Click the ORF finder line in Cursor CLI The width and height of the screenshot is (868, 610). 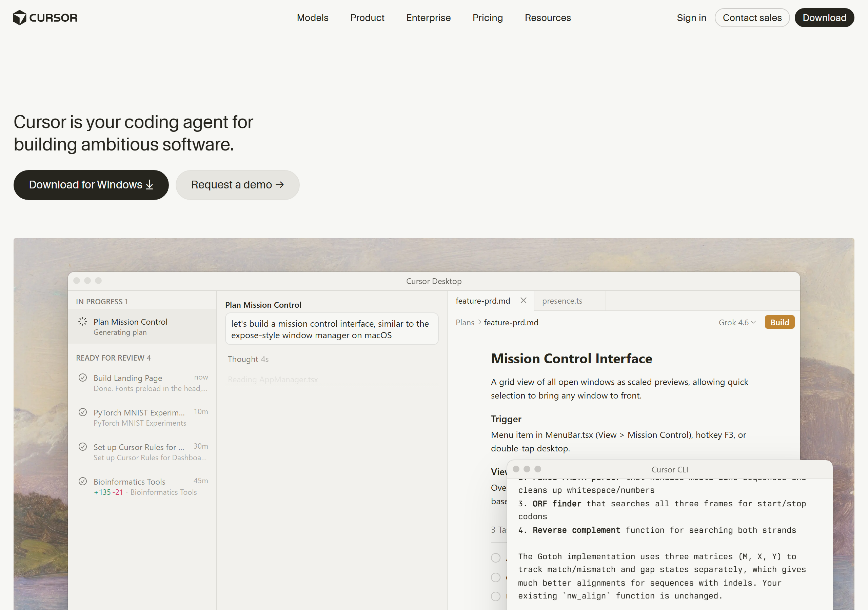662,510
